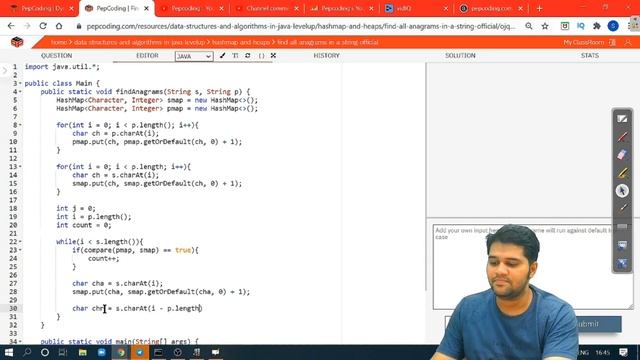Open the JAVA language dropdown
This screenshot has width=640, height=360.
pyautogui.click(x=194, y=56)
